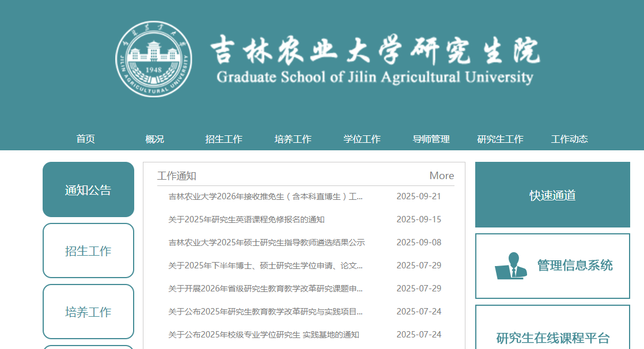
Task: Select 招生工作 in the top navigation
Action: click(x=223, y=139)
